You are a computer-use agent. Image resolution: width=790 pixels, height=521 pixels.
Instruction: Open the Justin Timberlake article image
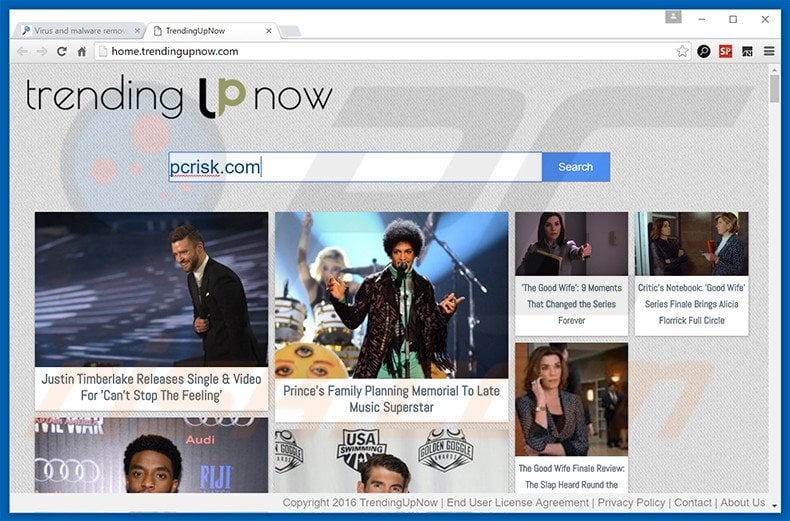[x=151, y=289]
